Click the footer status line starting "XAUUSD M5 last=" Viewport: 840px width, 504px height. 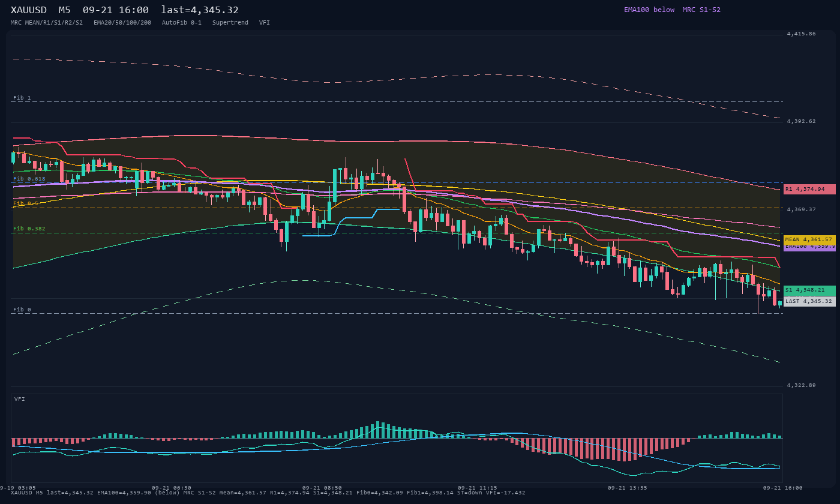pos(268,493)
